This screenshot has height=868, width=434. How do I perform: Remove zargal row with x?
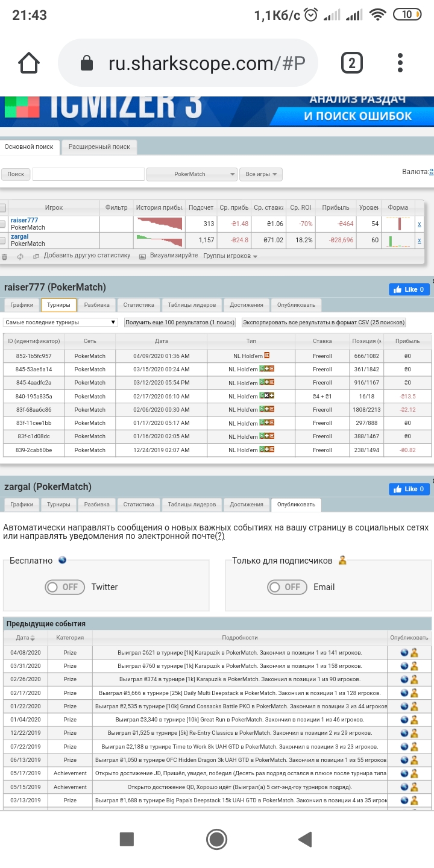pos(420,241)
